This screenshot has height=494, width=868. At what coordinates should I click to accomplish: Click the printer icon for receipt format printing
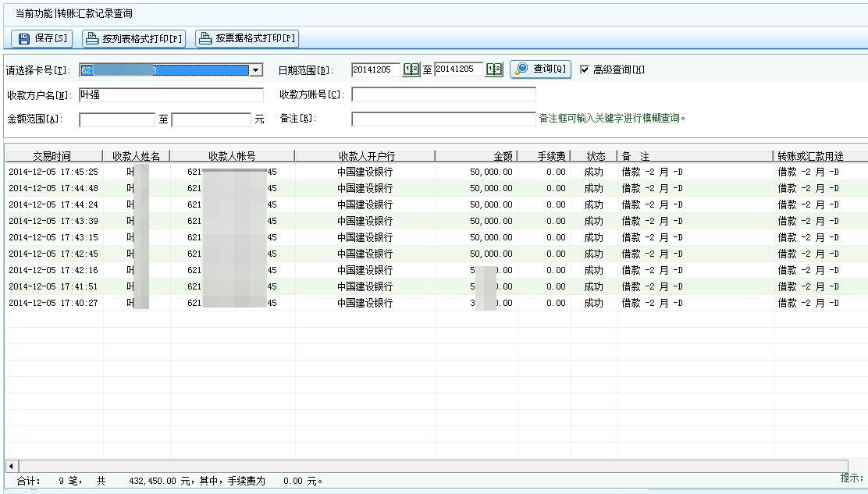[x=206, y=38]
